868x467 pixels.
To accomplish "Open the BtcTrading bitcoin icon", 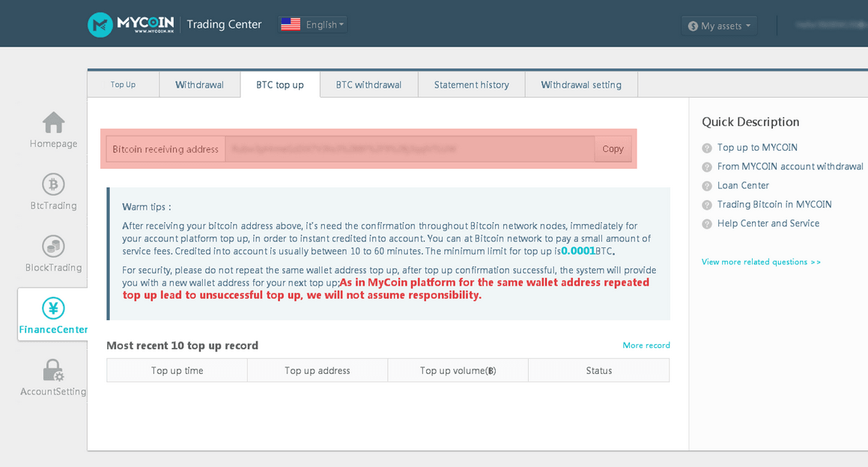I will point(54,184).
